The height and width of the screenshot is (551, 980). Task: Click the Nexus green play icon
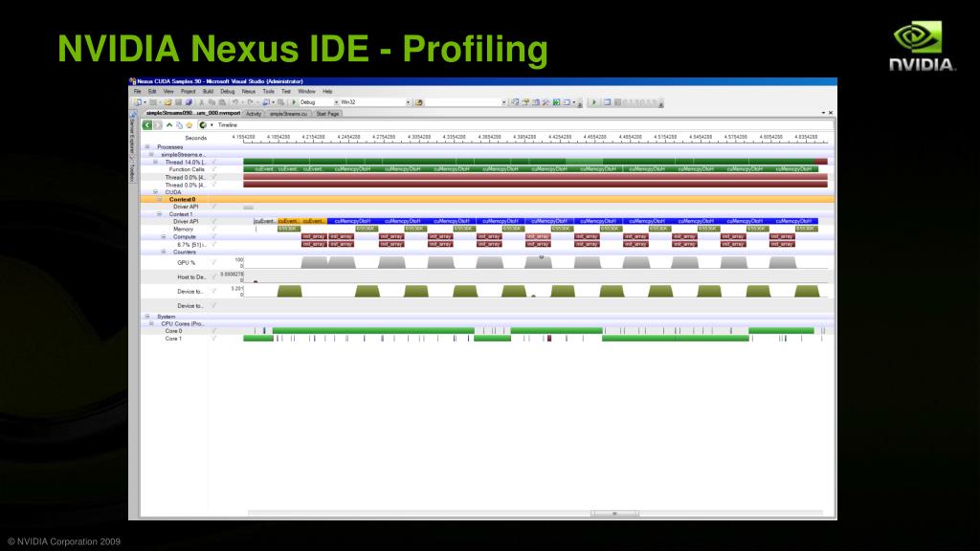[594, 102]
